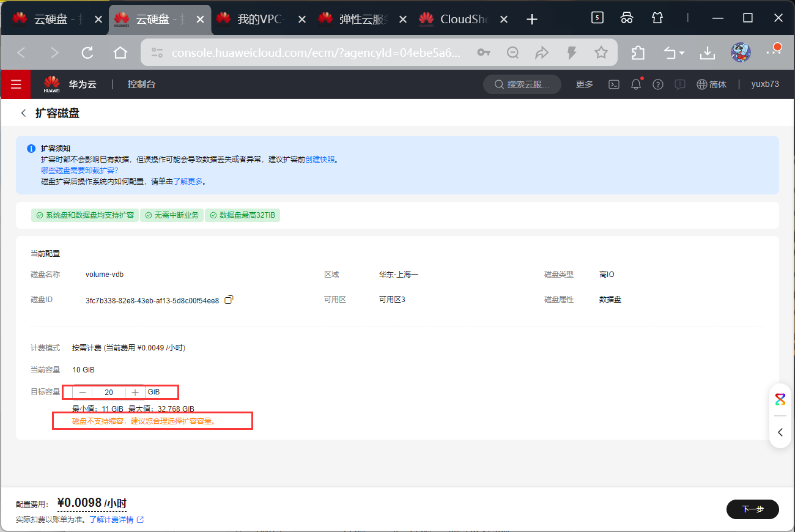Screen dimensions: 795x532
Task: Expand the right side panel chevron
Action: coord(780,432)
